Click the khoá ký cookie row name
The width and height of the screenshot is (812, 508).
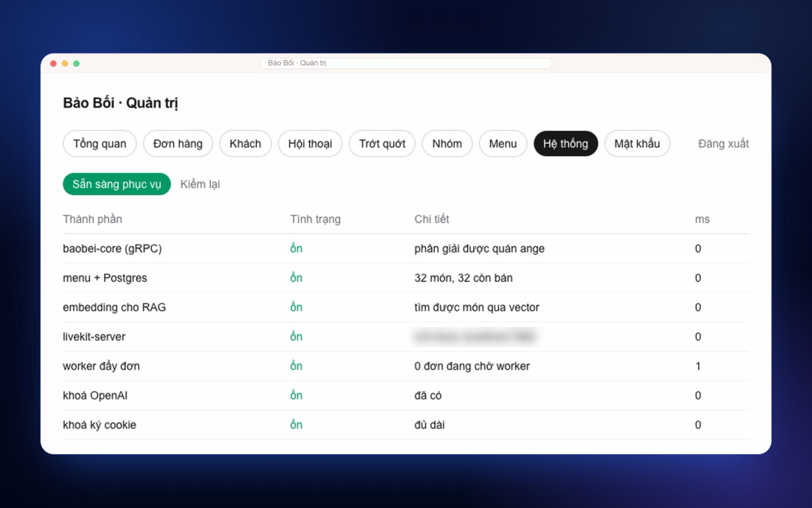pos(100,425)
